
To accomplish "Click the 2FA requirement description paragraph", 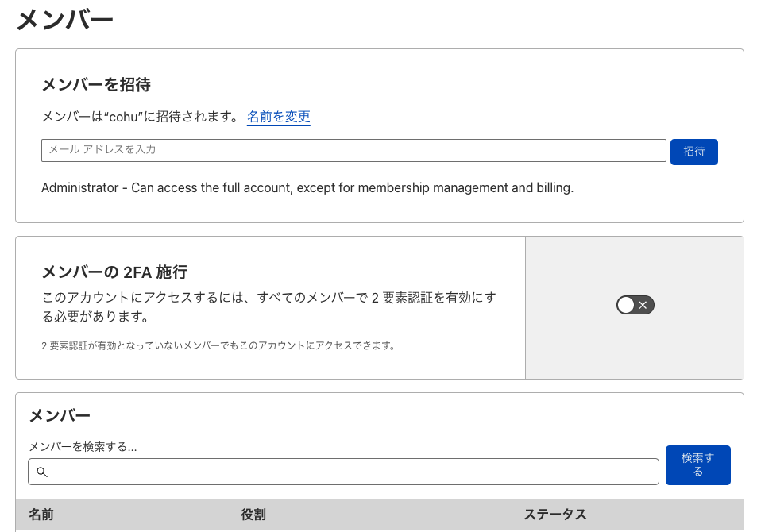I will coord(268,307).
